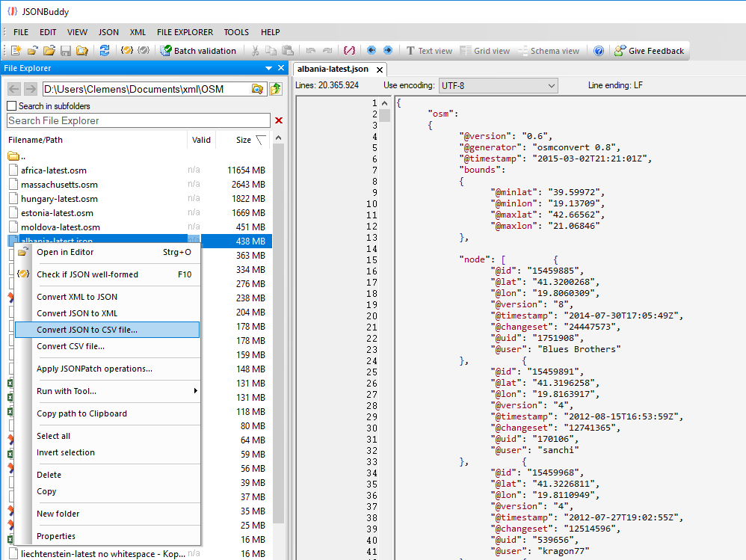Click the browse folder icon in path bar

click(257, 89)
